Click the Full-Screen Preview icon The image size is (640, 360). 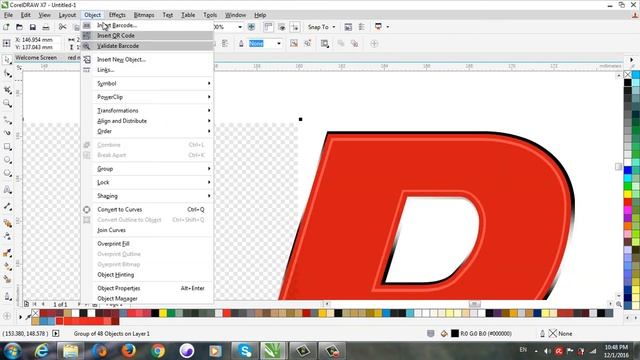[251, 27]
